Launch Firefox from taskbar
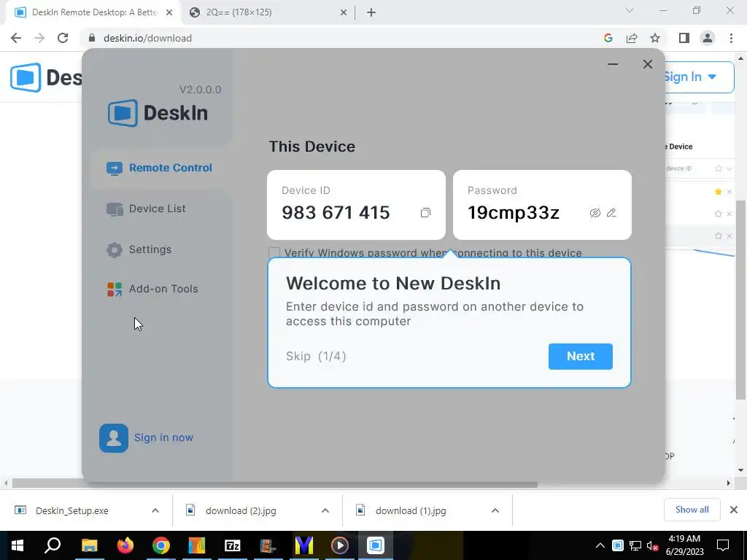Image resolution: width=747 pixels, height=560 pixels. click(x=125, y=545)
